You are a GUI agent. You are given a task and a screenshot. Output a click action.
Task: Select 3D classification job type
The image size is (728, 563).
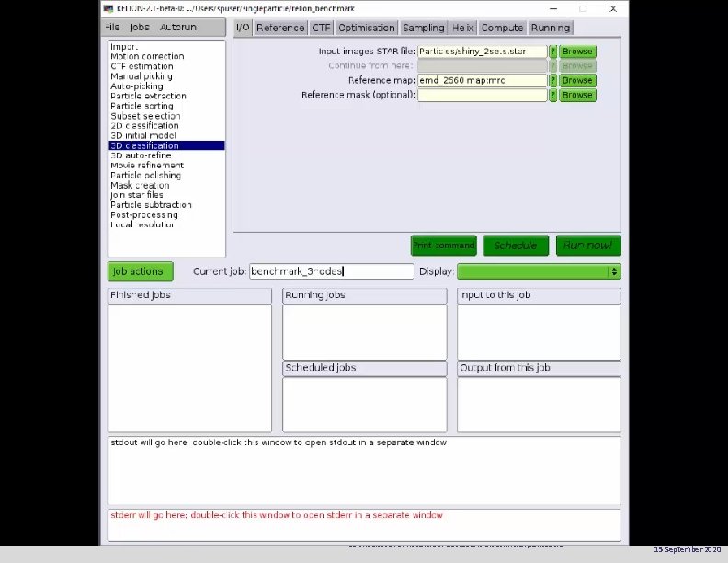(166, 145)
